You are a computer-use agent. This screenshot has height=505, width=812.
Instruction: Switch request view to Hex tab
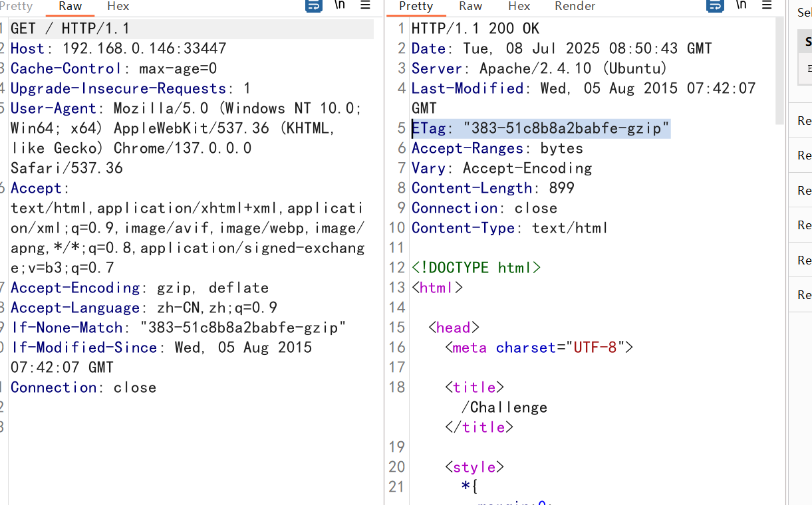pos(118,6)
